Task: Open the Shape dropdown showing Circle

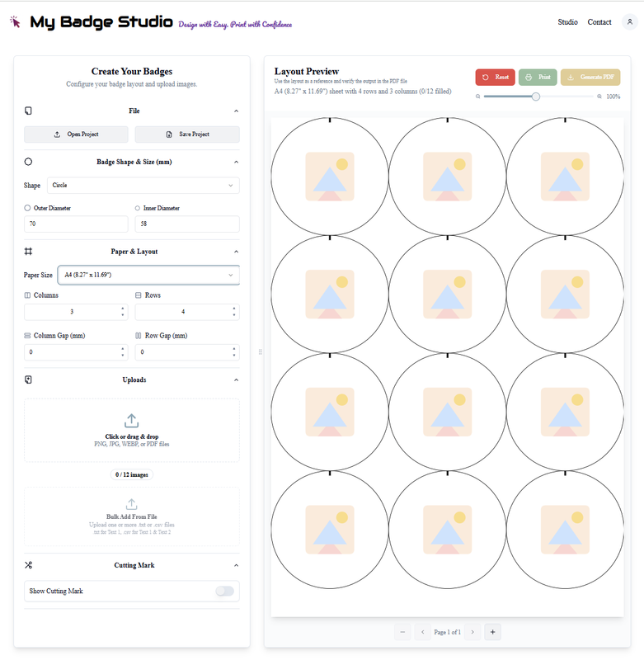Action: pyautogui.click(x=143, y=185)
